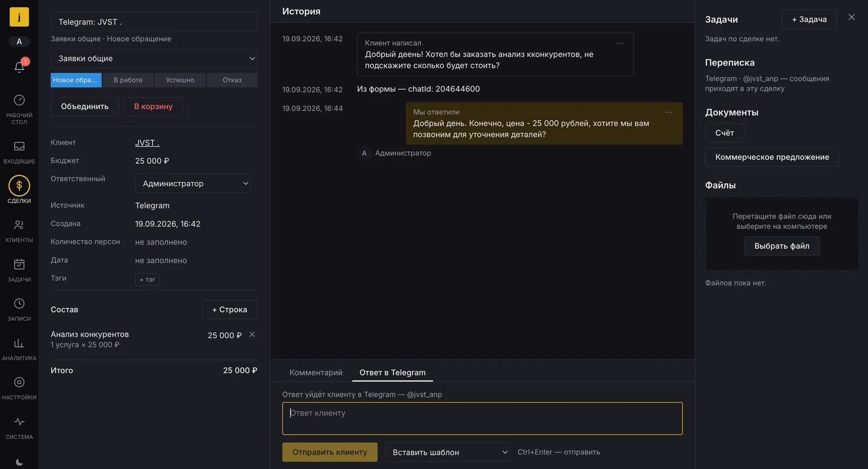Switch to Комментарий tab

click(316, 373)
